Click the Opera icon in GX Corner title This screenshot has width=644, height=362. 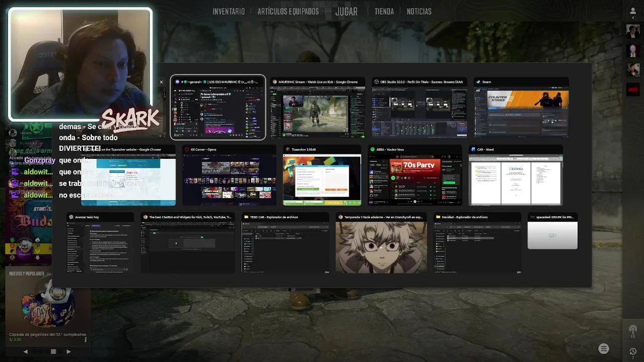coord(187,149)
